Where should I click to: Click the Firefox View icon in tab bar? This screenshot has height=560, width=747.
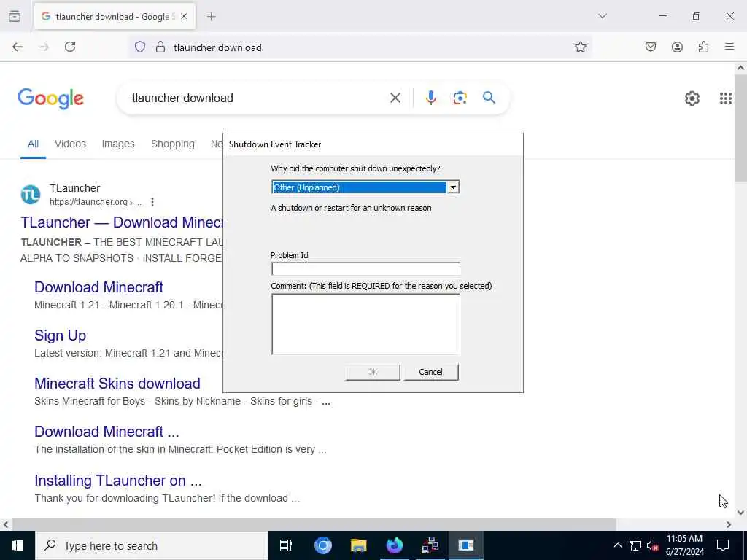pyautogui.click(x=15, y=16)
